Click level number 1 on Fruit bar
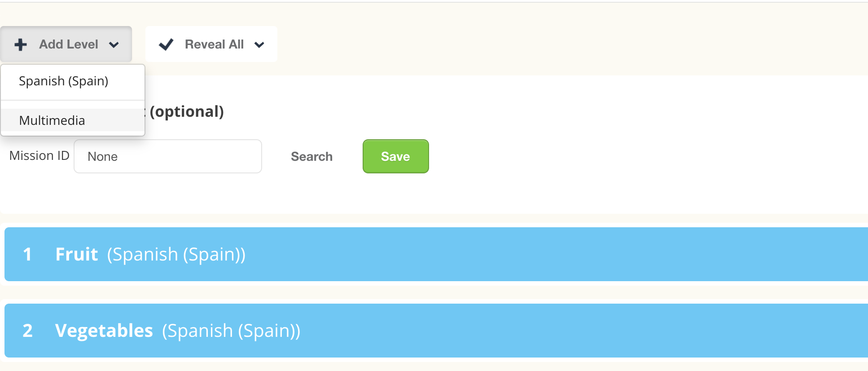This screenshot has width=868, height=371. 27,254
